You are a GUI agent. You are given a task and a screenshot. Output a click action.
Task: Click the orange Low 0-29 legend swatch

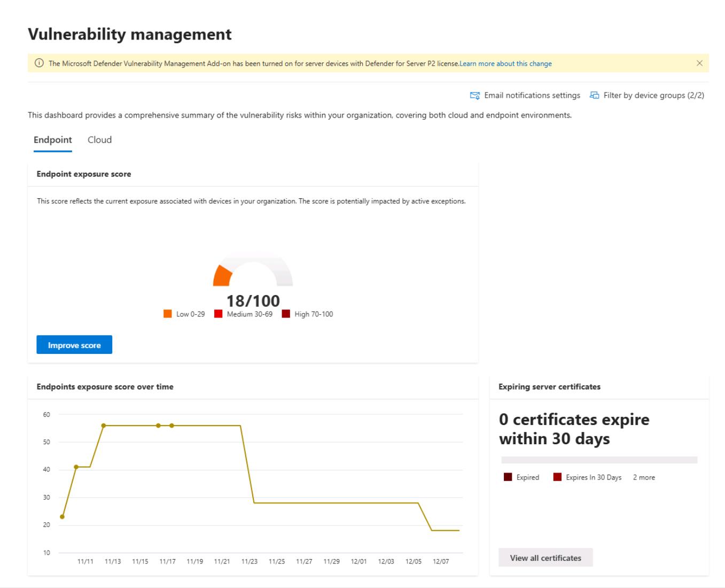168,314
